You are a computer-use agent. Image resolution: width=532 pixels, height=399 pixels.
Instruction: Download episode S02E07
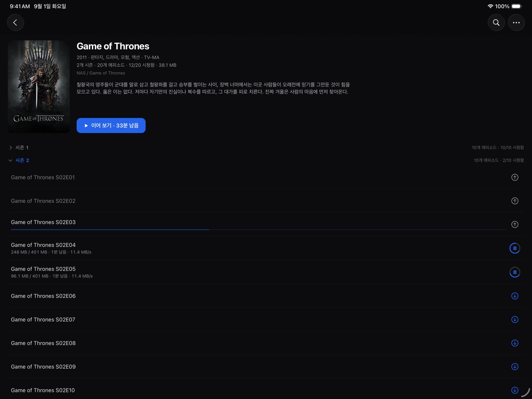pyautogui.click(x=515, y=320)
